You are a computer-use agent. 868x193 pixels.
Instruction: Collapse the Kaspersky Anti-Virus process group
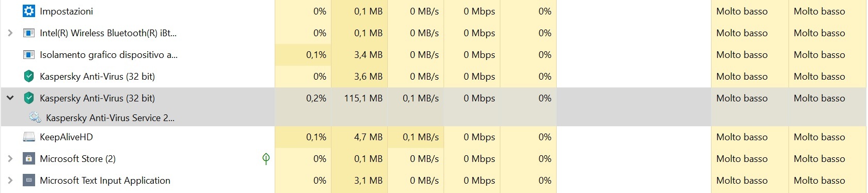pyautogui.click(x=10, y=98)
